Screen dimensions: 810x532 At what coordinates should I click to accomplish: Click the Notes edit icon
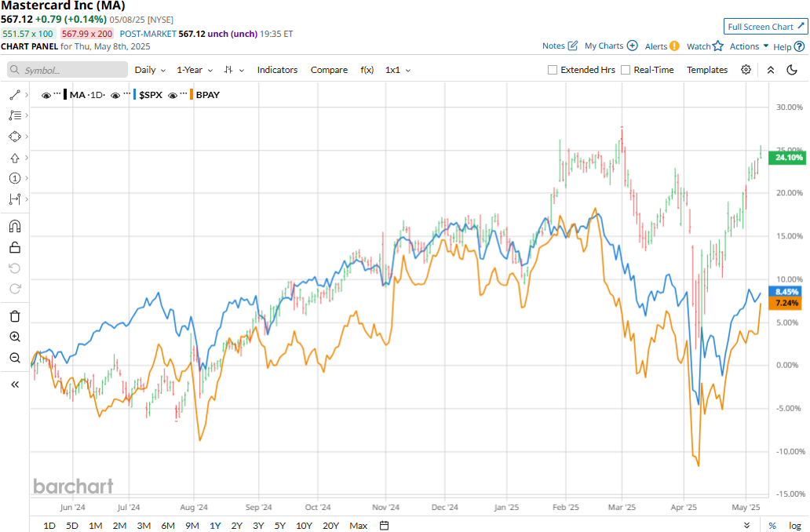tap(573, 46)
